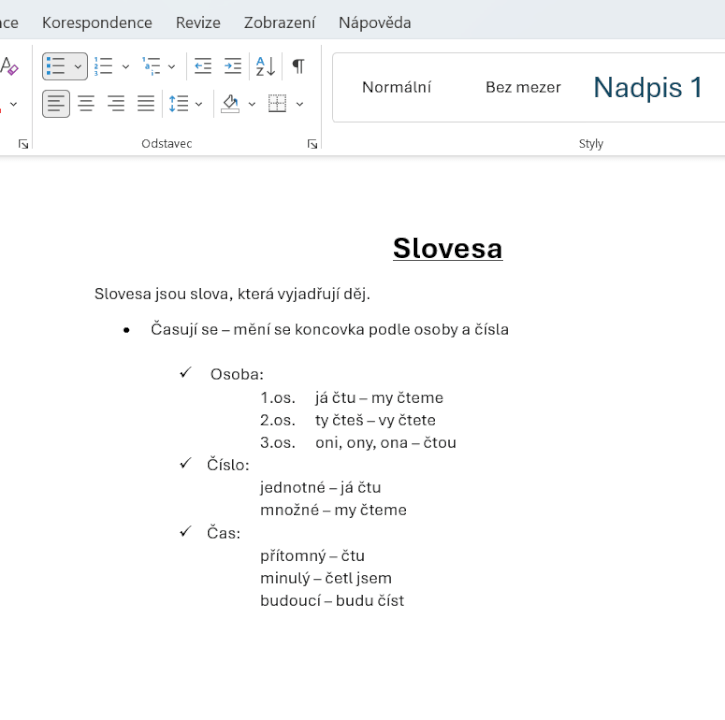Expand the multilevel list dropdown arrow
The image size is (725, 720).
tap(172, 67)
